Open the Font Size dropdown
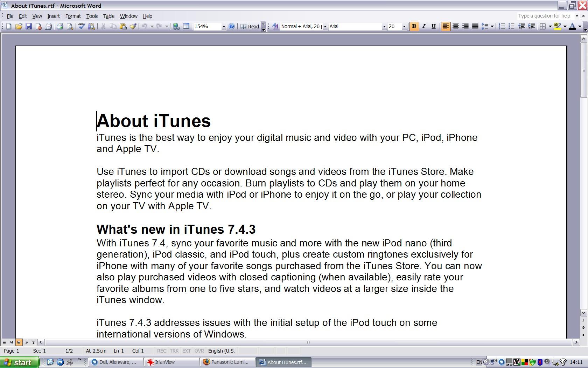The image size is (588, 368). (404, 27)
